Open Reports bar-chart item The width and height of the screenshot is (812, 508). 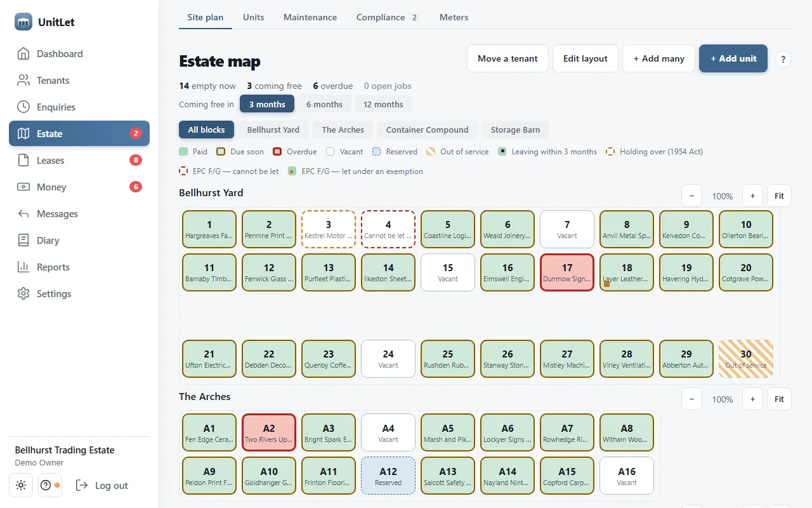79,267
